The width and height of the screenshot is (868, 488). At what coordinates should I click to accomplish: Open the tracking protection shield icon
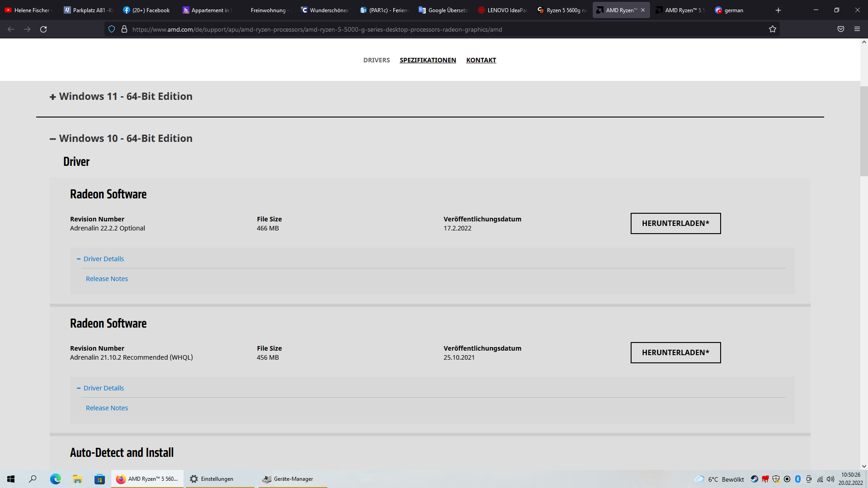tap(112, 29)
